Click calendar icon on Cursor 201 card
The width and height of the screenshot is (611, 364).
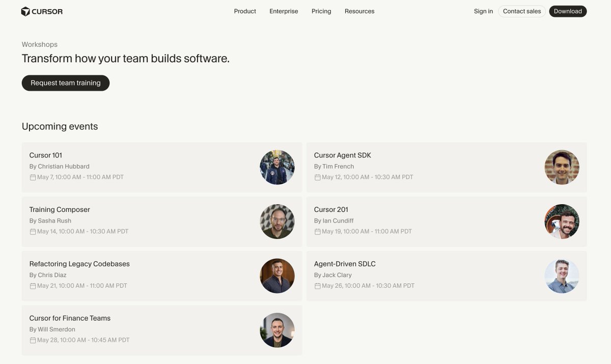[317, 232]
